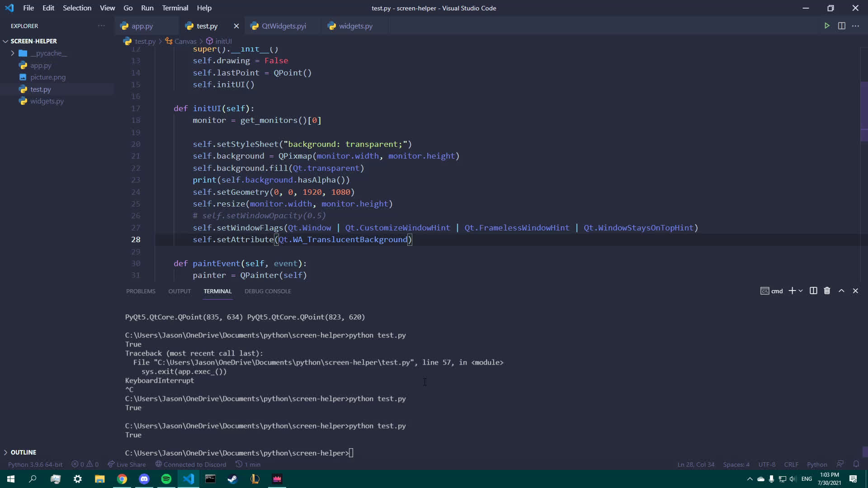Split the terminal panel
Screen dimensions: 868x488
813,291
